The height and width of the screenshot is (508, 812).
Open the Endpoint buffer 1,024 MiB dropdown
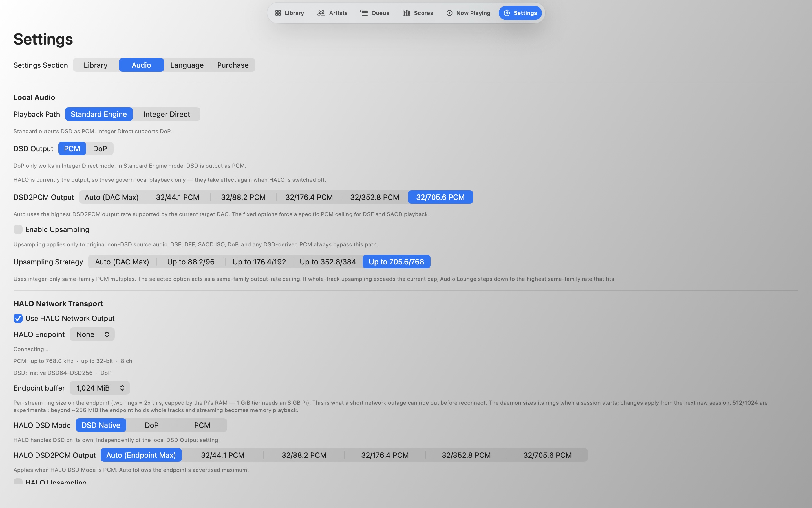point(100,388)
